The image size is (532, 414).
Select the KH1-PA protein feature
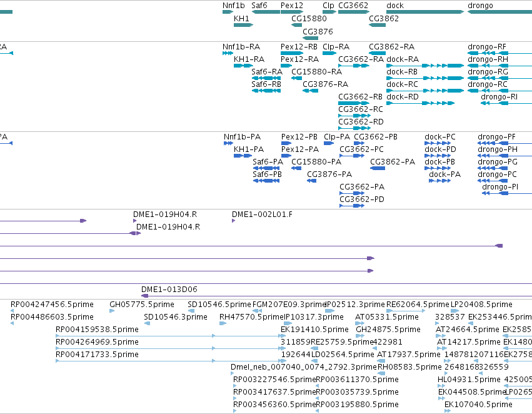point(243,156)
